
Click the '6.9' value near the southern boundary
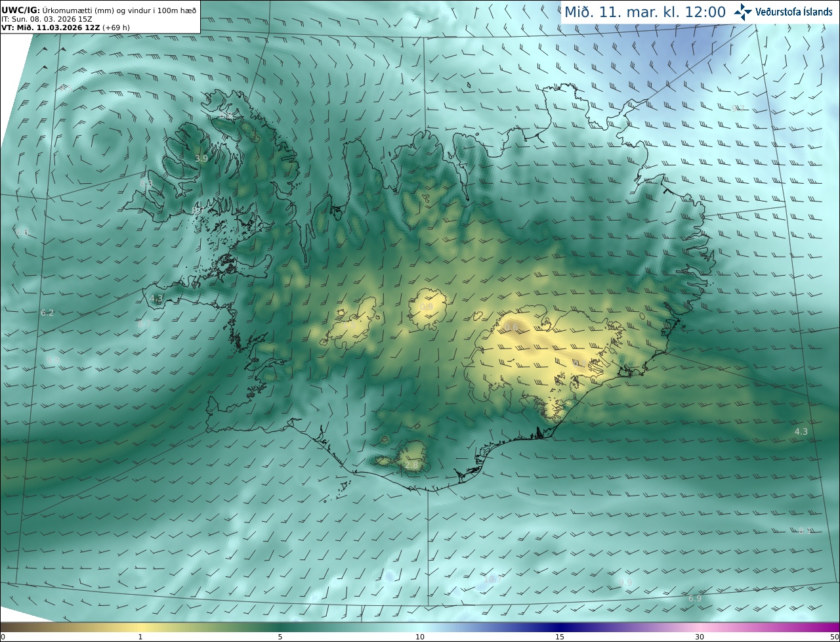pyautogui.click(x=695, y=599)
